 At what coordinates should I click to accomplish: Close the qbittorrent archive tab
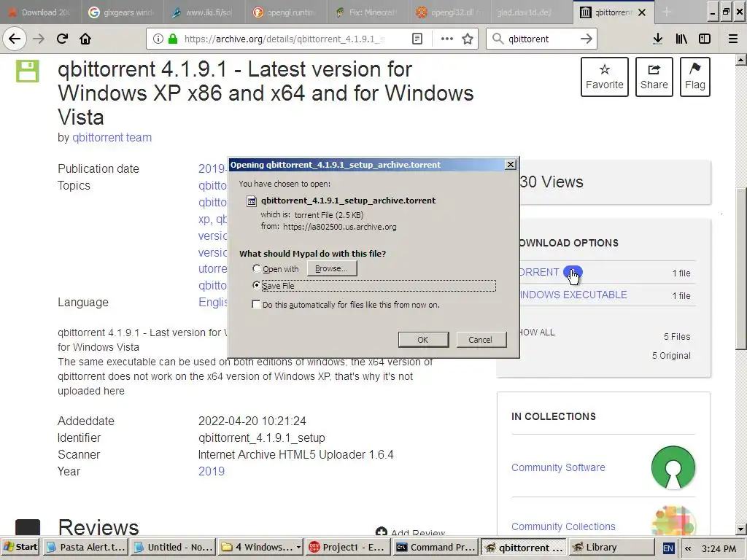pyautogui.click(x=642, y=12)
